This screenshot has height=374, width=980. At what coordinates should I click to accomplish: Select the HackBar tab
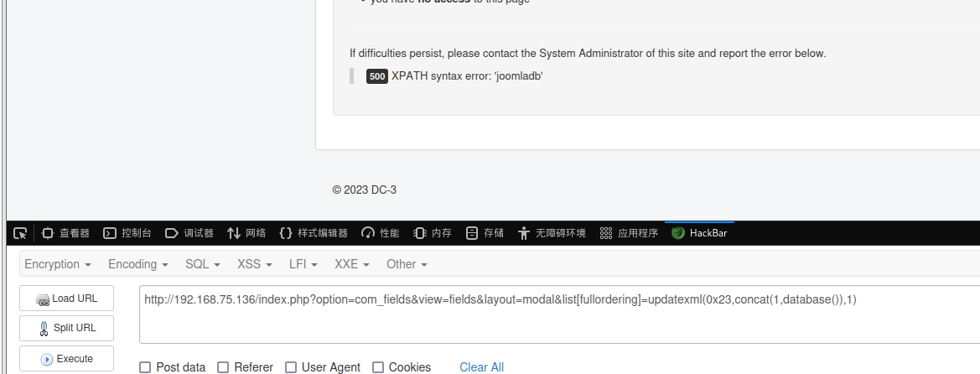(699, 233)
